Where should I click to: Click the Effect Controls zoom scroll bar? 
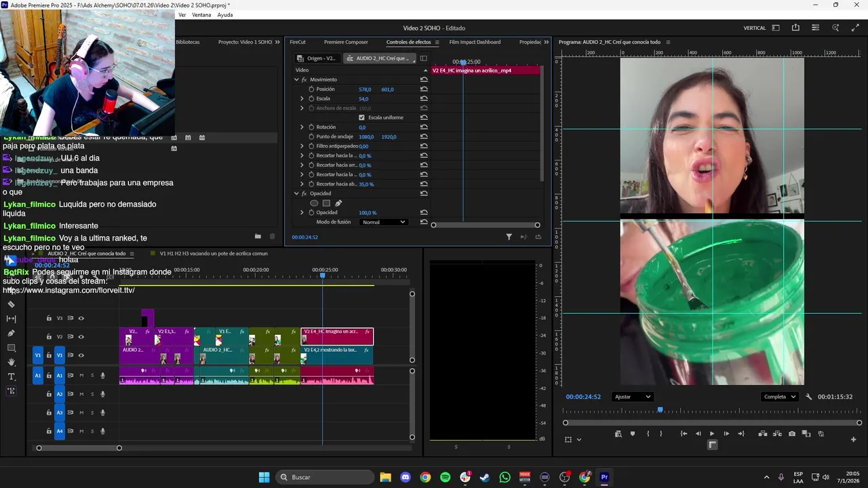click(x=486, y=225)
